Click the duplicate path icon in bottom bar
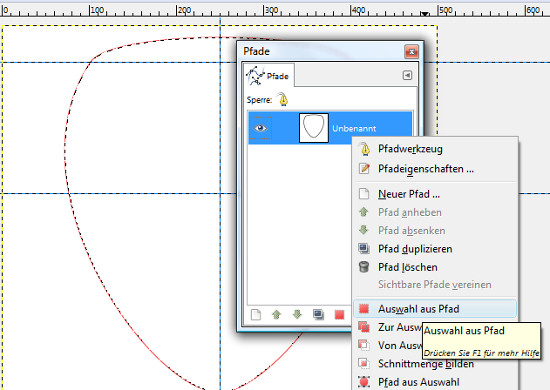The height and width of the screenshot is (390, 550). pyautogui.click(x=318, y=314)
